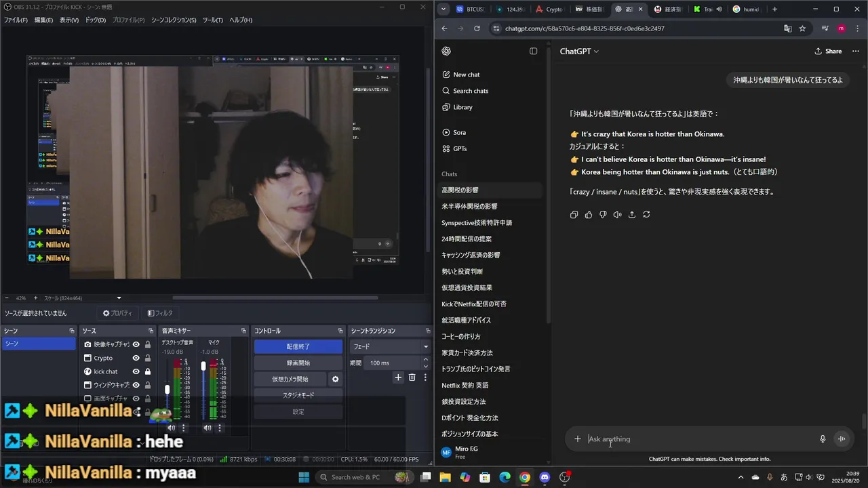Delete transition with trash icon in OBS
868x488 pixels.
click(x=412, y=378)
